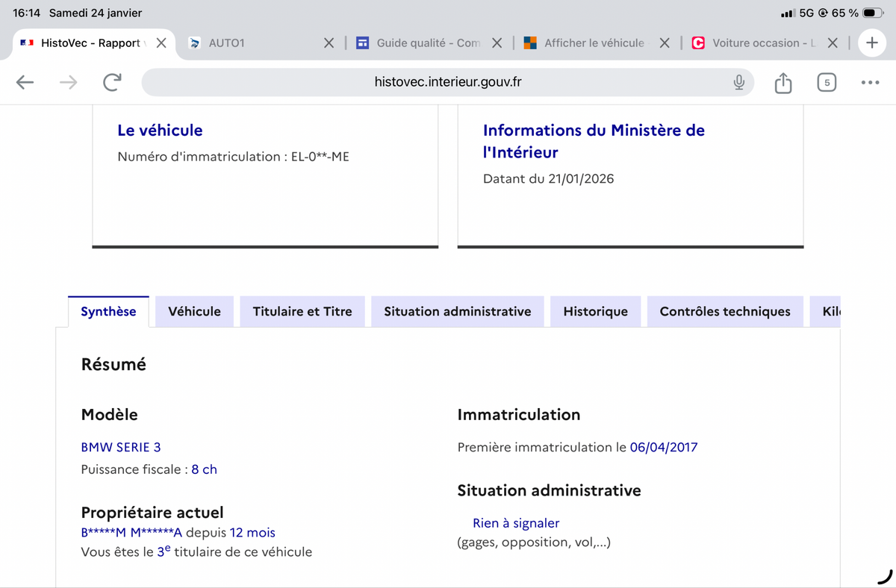
Task: Open a new tab with plus button
Action: (871, 43)
